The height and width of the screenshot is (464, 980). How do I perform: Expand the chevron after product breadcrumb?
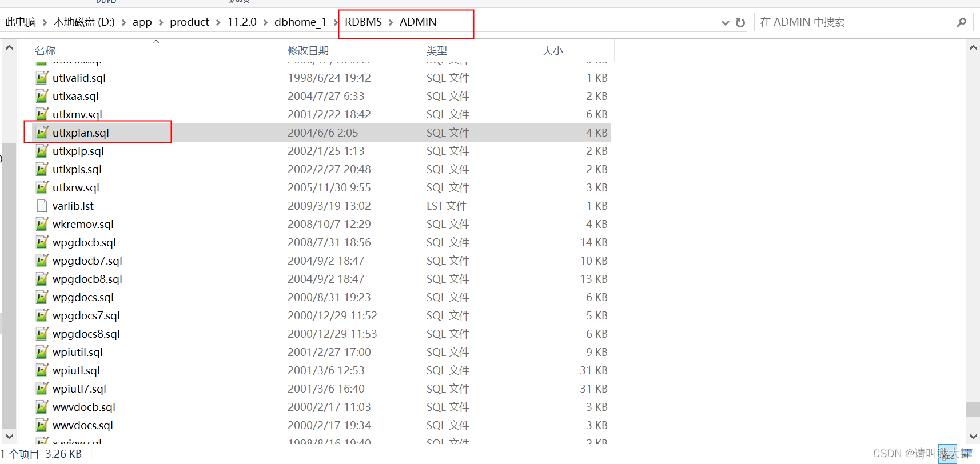click(218, 22)
